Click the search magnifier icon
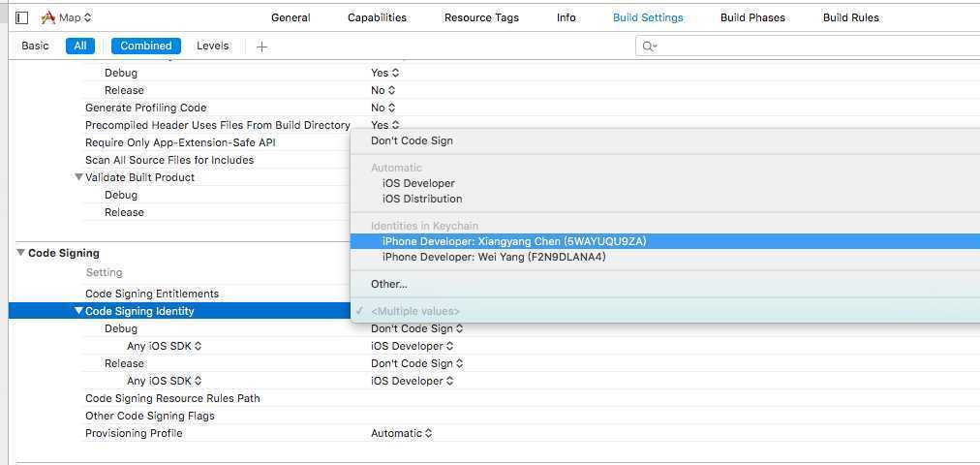This screenshot has width=980, height=465. point(650,46)
